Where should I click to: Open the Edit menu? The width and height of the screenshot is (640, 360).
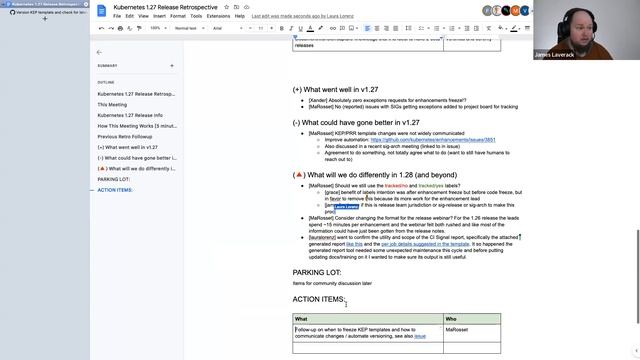click(x=130, y=16)
